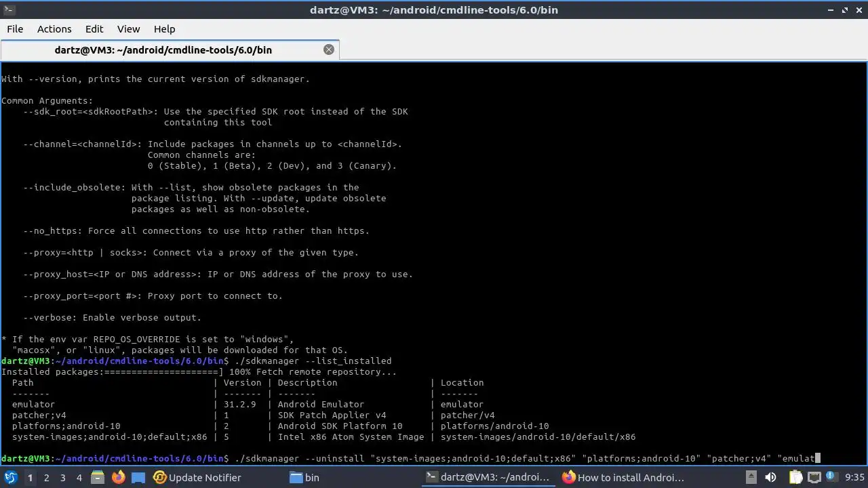Open the bin folder taskbar entry

304,478
